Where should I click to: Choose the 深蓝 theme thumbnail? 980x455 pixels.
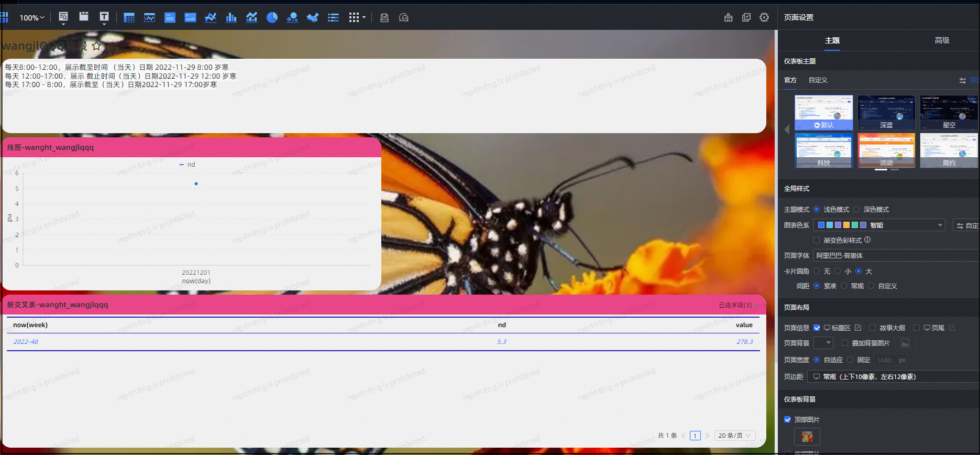tap(886, 113)
